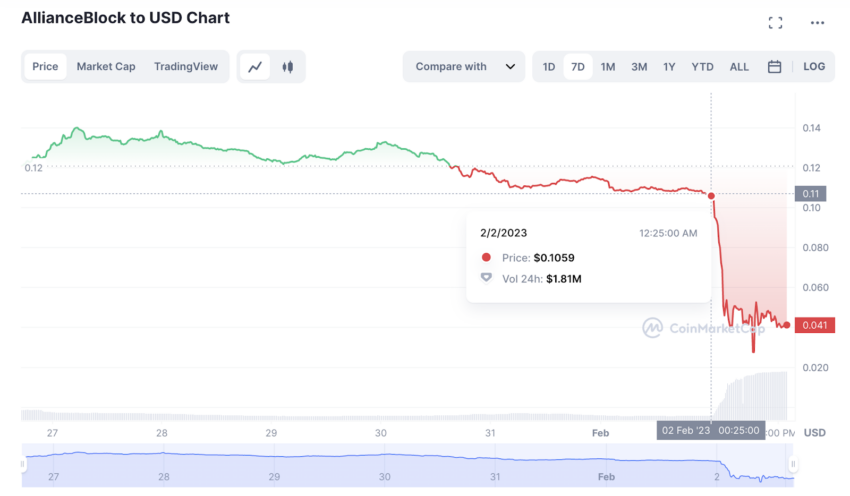
Task: Open the calendar date range picker
Action: 774,67
